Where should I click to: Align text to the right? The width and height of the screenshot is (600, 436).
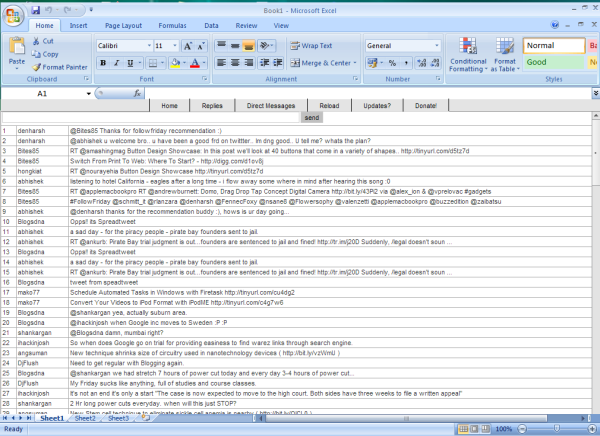point(248,62)
